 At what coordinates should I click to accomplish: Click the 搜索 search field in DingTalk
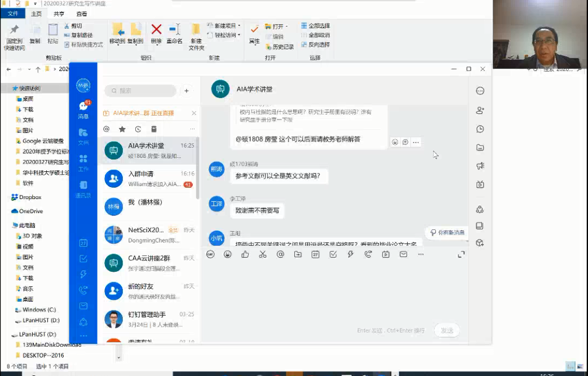click(141, 91)
